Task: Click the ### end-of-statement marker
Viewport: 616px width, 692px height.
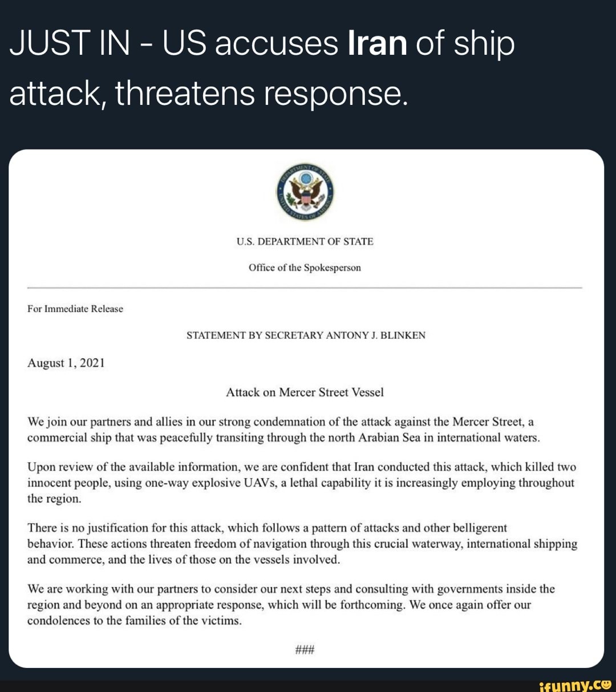Action: pyautogui.click(x=305, y=650)
